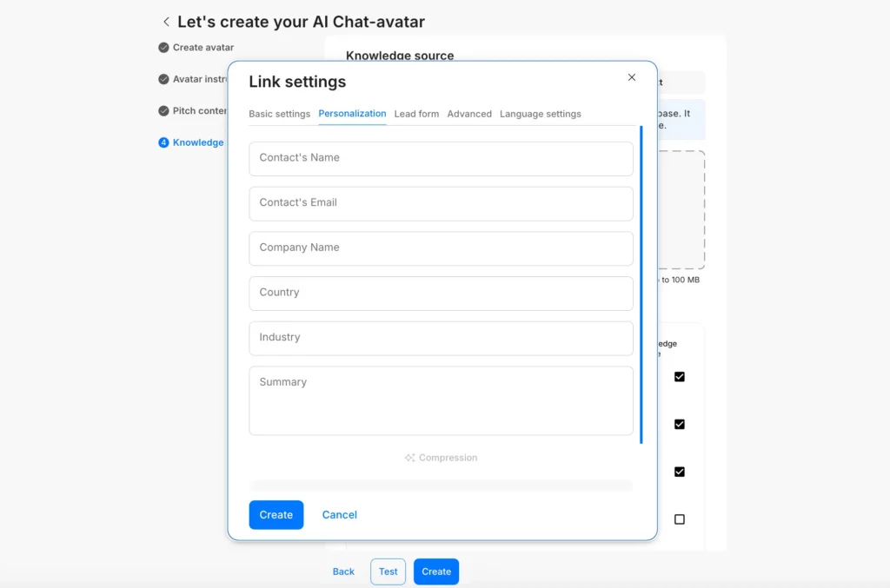This screenshot has width=890, height=588.
Task: Enable the unchecked knowledge checkbox
Action: (680, 519)
